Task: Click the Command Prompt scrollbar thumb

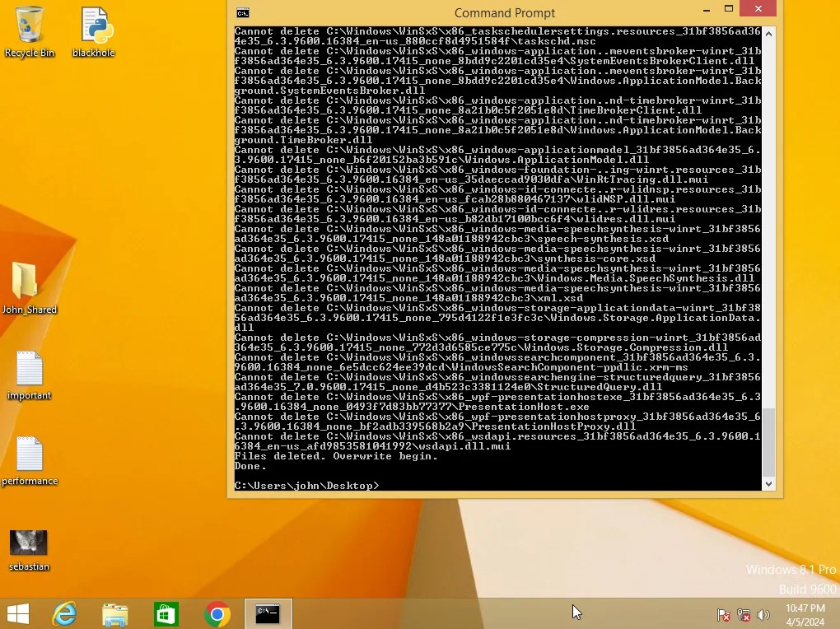Action: coord(769,440)
